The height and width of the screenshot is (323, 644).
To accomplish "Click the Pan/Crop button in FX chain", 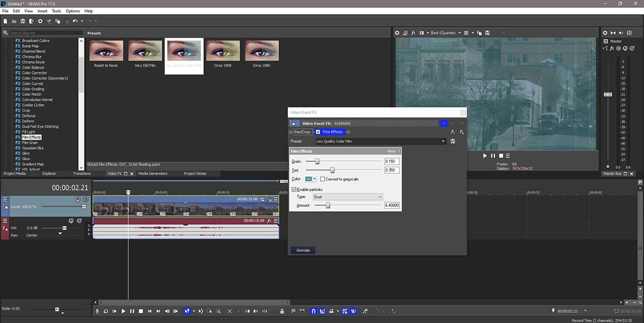I will tap(302, 132).
